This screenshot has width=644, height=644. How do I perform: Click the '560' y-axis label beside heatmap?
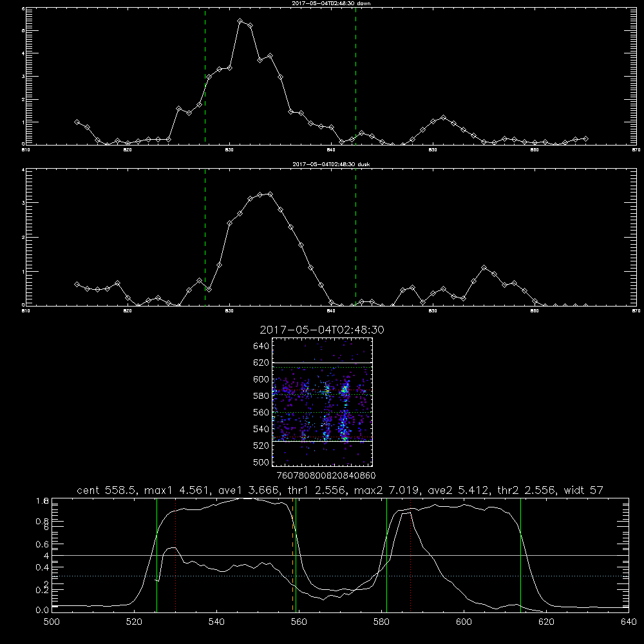click(x=261, y=412)
